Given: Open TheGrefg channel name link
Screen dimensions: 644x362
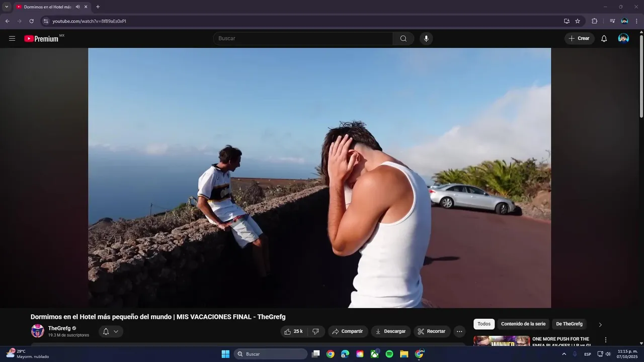Looking at the screenshot, I should click(x=59, y=328).
